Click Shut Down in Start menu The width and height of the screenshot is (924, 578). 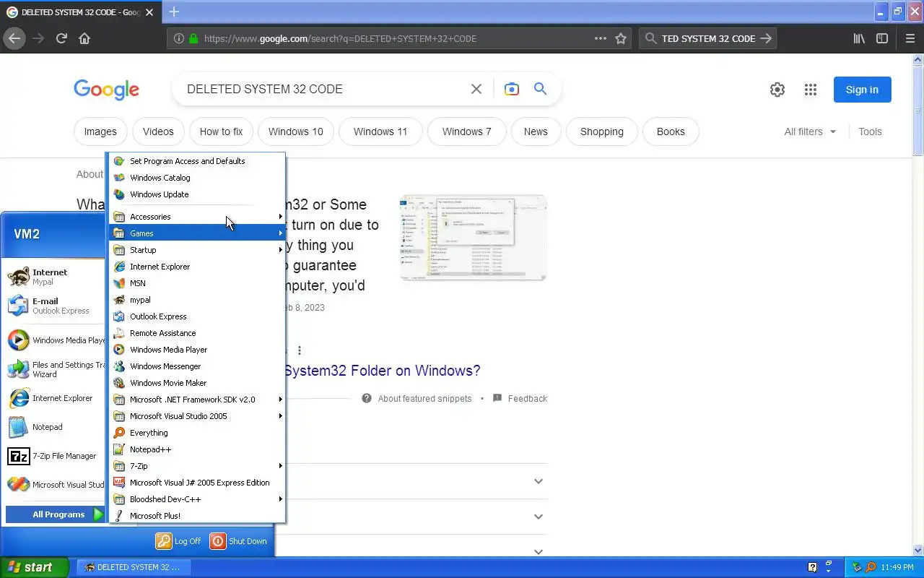pyautogui.click(x=239, y=541)
